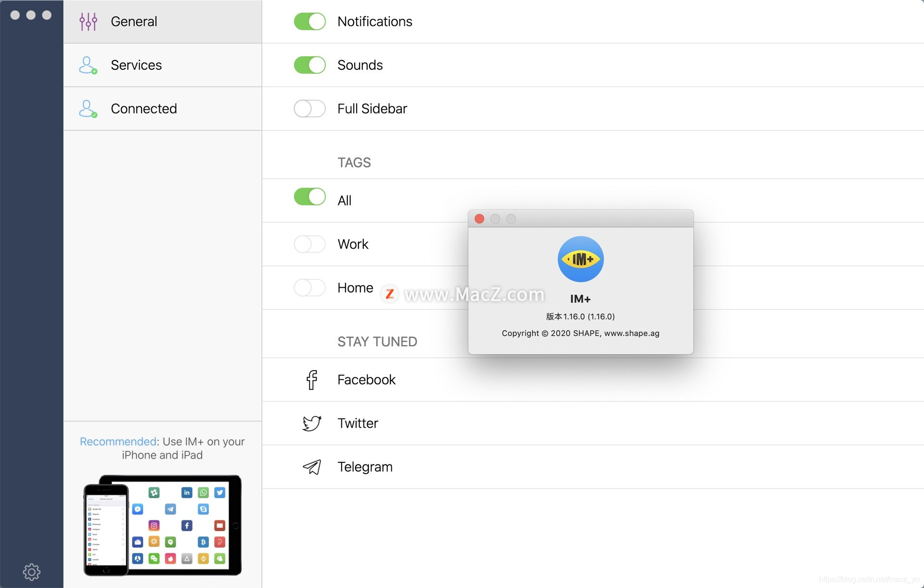Viewport: 924px width, 588px height.
Task: Click the Sounds label
Action: click(x=360, y=65)
